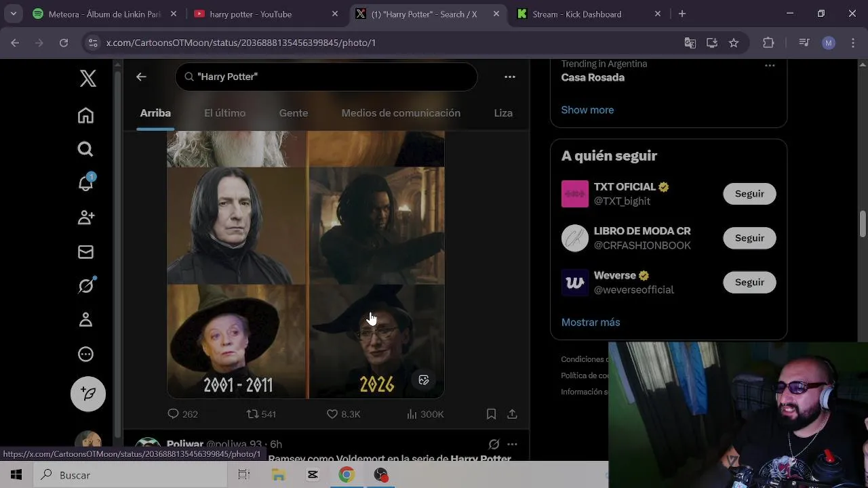Click the compose post button

point(88,393)
